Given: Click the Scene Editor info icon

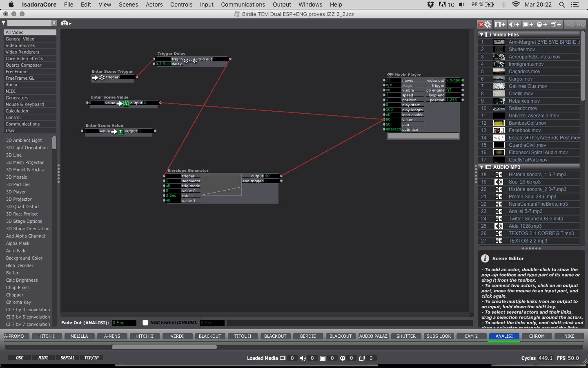Looking at the screenshot, I should click(x=485, y=258).
